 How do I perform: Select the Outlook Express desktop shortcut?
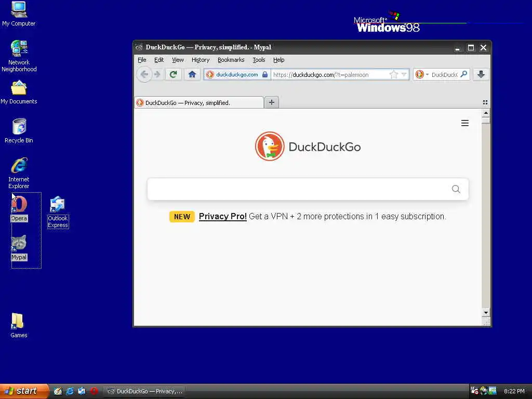(58, 212)
